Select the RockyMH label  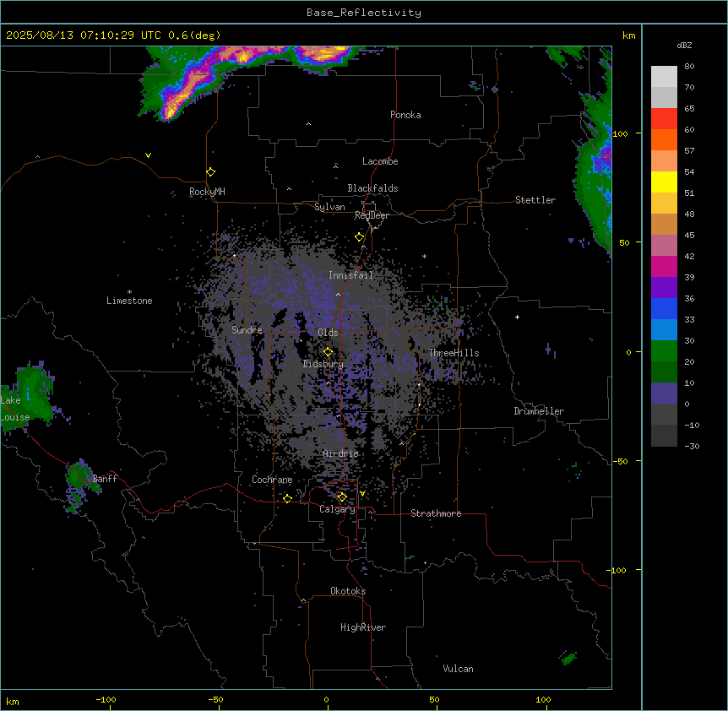pos(207,192)
